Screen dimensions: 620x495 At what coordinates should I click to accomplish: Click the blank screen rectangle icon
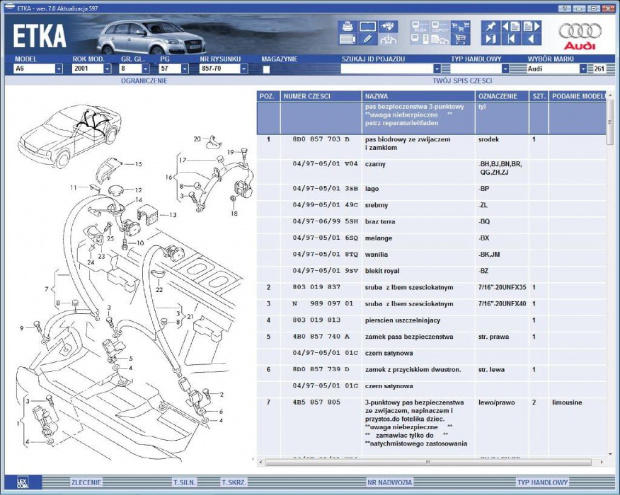367,27
